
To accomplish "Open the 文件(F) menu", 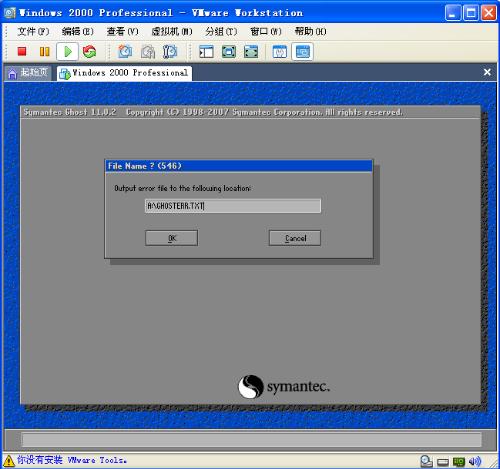I will coord(33,32).
